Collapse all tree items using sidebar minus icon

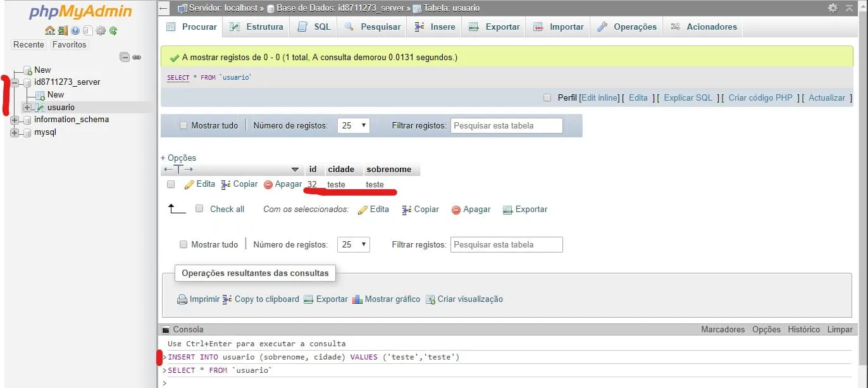(x=125, y=57)
